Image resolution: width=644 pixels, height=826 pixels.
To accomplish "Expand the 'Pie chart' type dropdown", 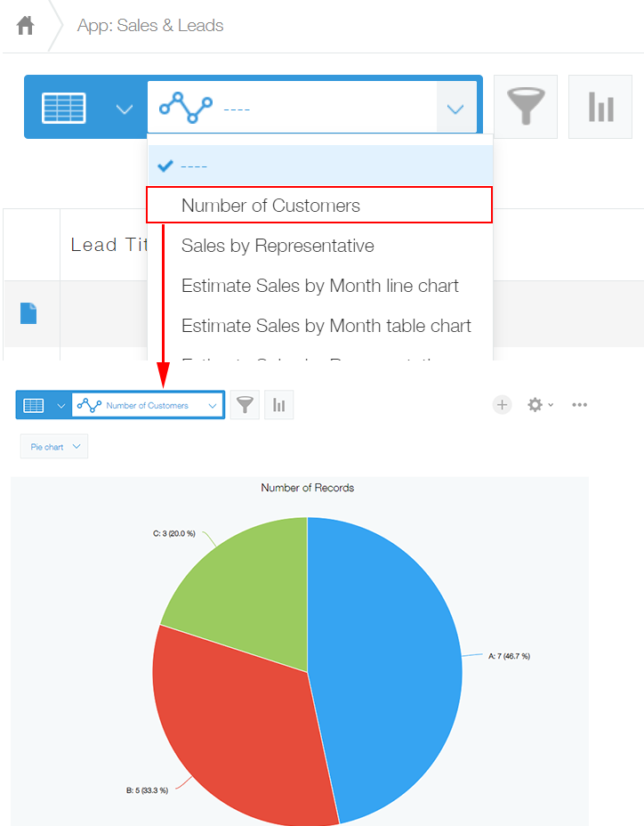I will pyautogui.click(x=54, y=447).
